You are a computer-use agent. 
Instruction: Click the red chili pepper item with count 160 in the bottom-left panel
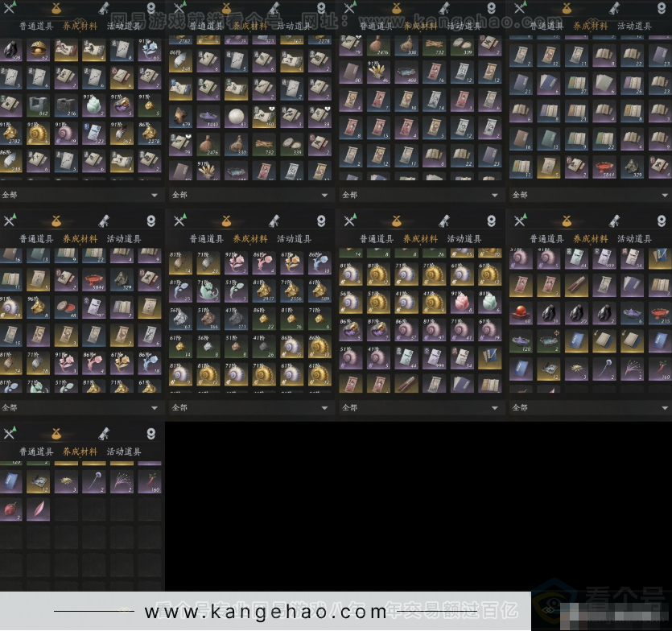149,480
